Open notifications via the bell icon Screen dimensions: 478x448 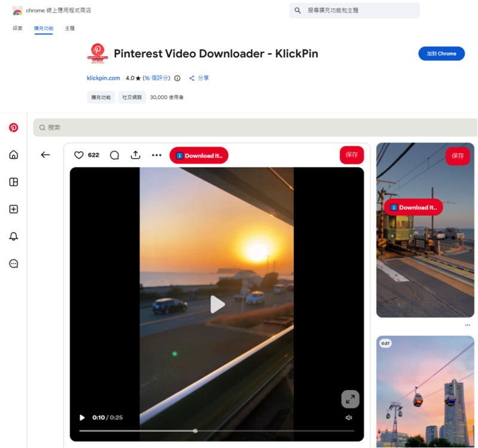[13, 236]
